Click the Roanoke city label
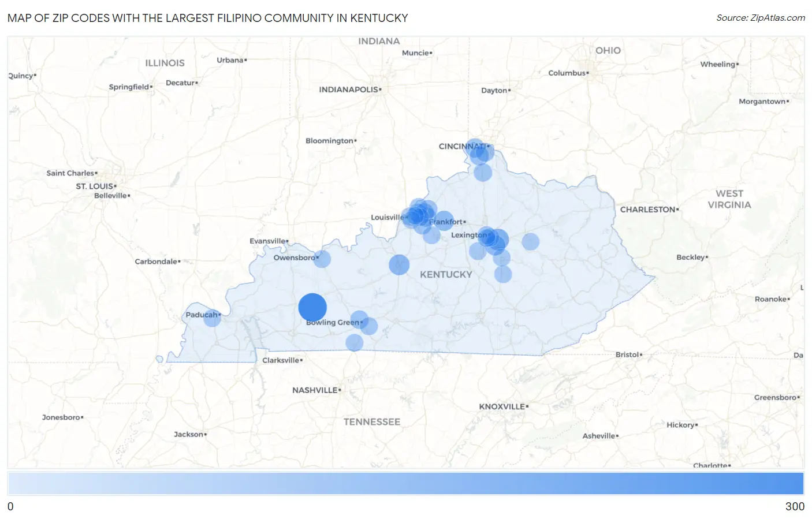The height and width of the screenshot is (519, 812). [x=772, y=299]
